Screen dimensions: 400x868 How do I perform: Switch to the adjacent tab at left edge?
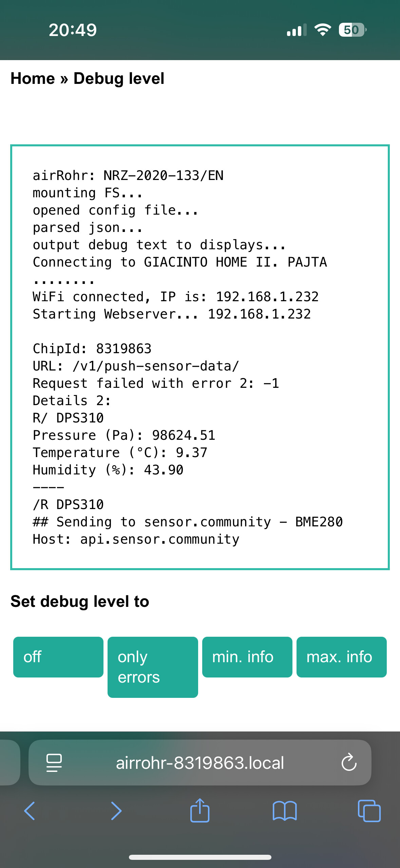9,763
